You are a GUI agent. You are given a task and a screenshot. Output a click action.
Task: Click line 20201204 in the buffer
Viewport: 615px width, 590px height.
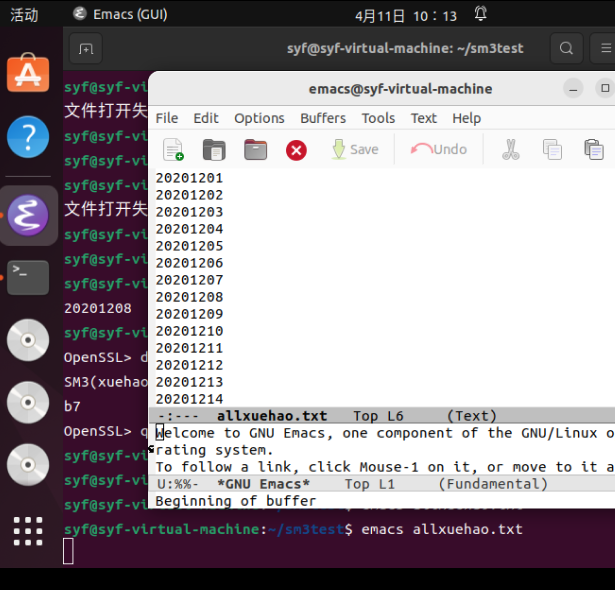pos(189,229)
